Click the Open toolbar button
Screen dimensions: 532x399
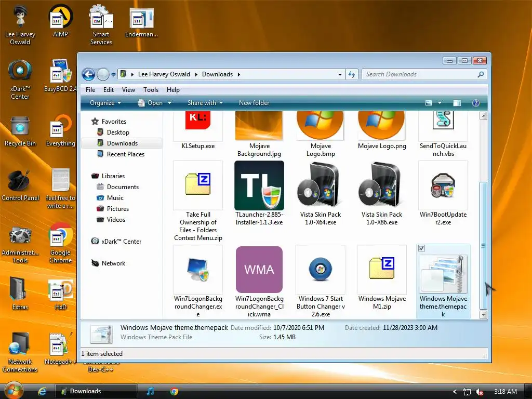click(150, 103)
